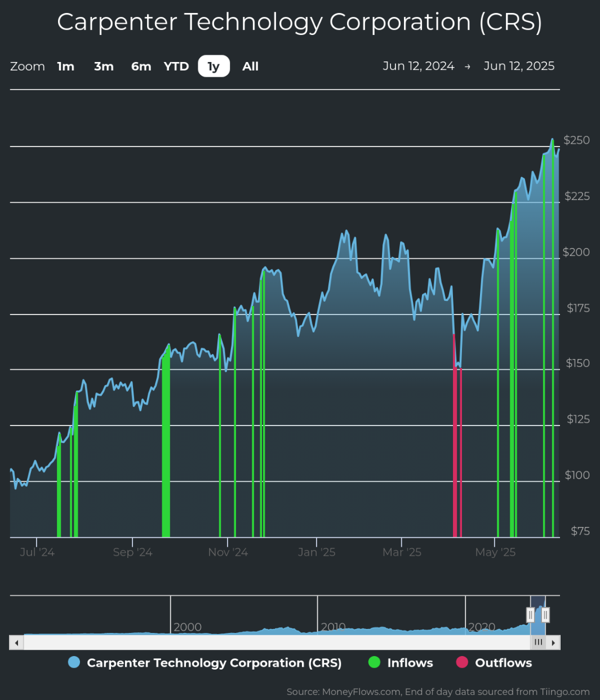The height and width of the screenshot is (700, 600).
Task: Select the 6m zoom range
Action: (141, 67)
